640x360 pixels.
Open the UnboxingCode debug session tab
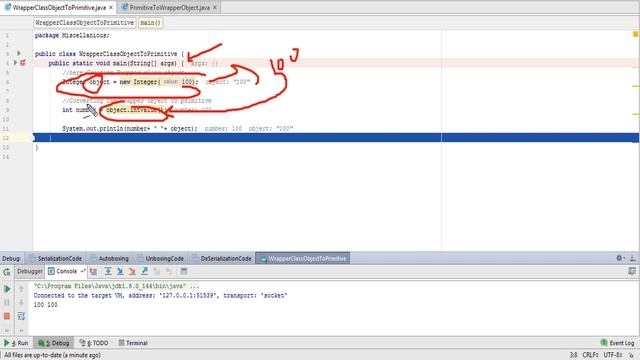tap(160, 258)
